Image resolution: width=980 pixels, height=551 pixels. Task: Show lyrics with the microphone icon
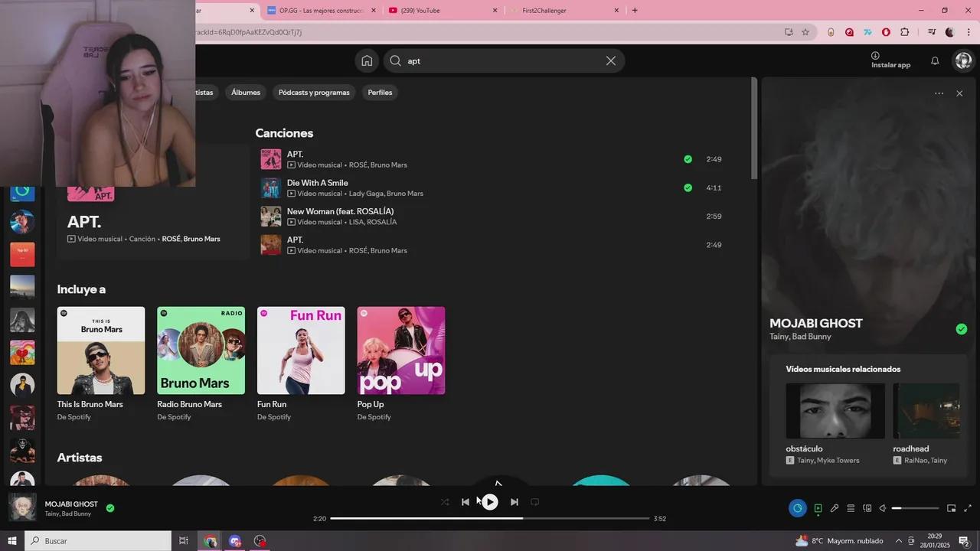point(835,508)
